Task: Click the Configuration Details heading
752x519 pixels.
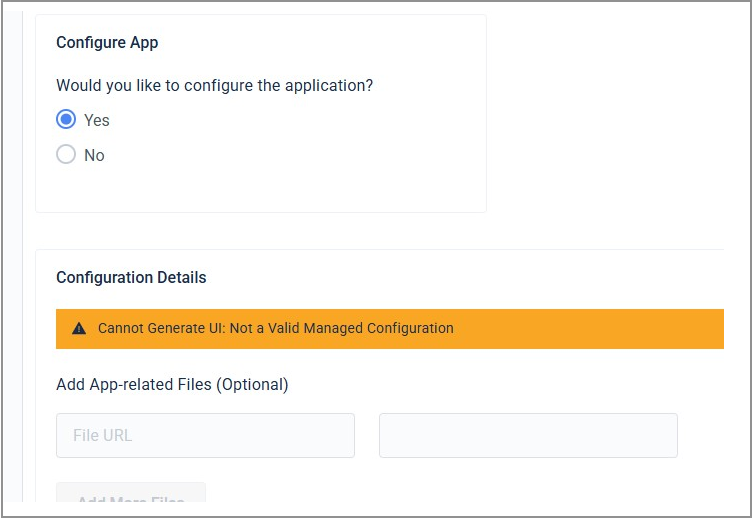Action: click(131, 277)
